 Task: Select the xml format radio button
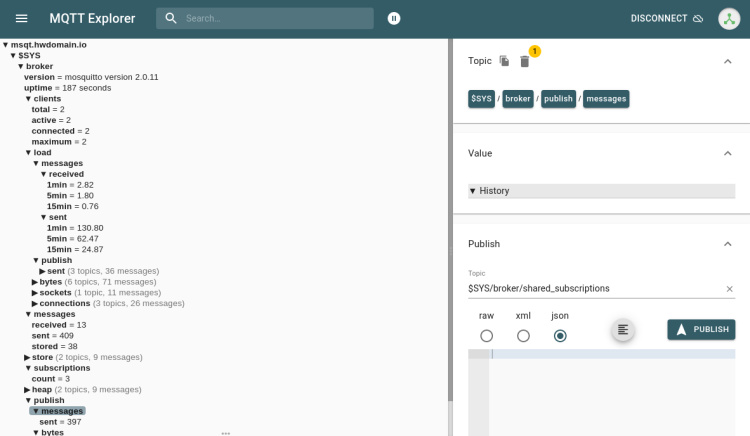523,336
